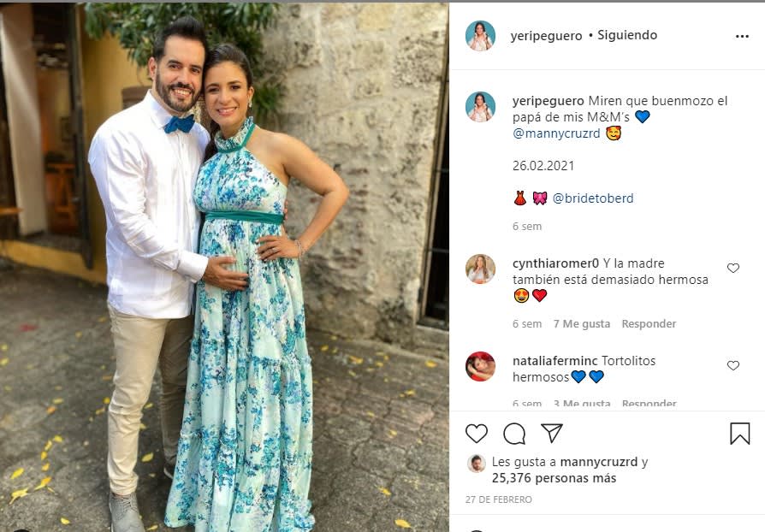Open yeripeguero username in the header
The height and width of the screenshot is (532, 765).
coord(546,36)
